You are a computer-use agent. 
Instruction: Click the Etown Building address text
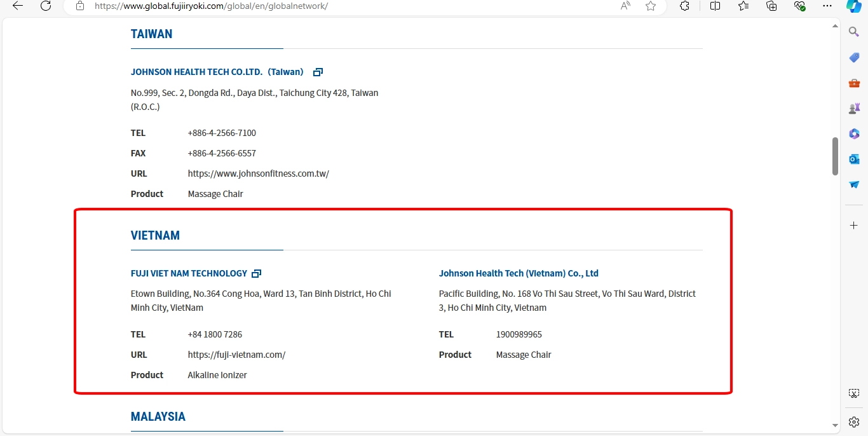click(x=261, y=301)
